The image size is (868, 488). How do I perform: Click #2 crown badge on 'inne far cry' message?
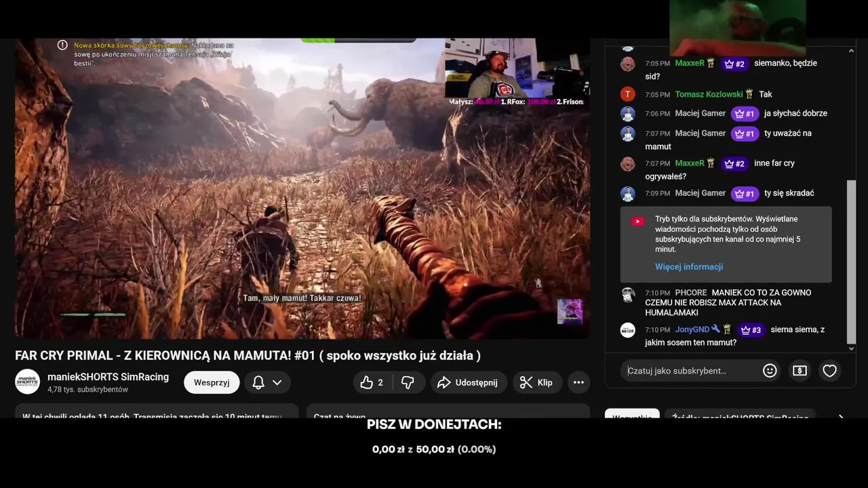[734, 163]
